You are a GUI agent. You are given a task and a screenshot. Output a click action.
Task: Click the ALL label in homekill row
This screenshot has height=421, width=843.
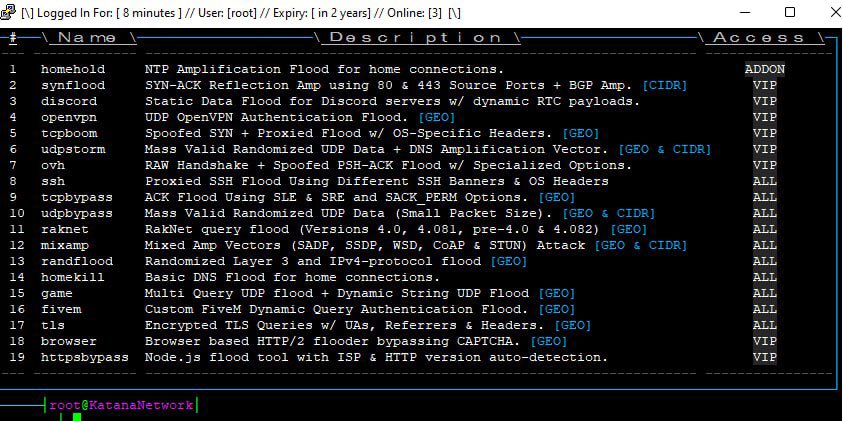pyautogui.click(x=765, y=277)
